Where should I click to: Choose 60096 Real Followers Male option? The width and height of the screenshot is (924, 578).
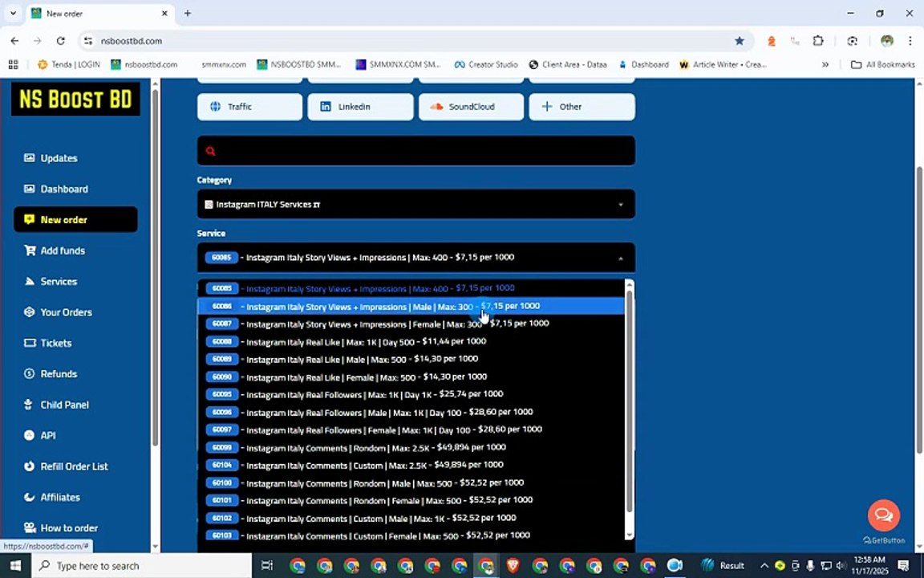coord(411,412)
